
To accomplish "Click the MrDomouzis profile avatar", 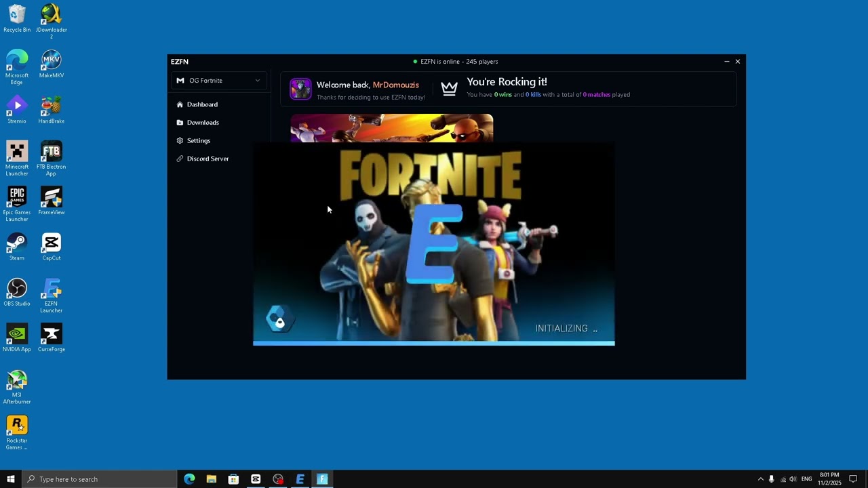I will pos(300,89).
